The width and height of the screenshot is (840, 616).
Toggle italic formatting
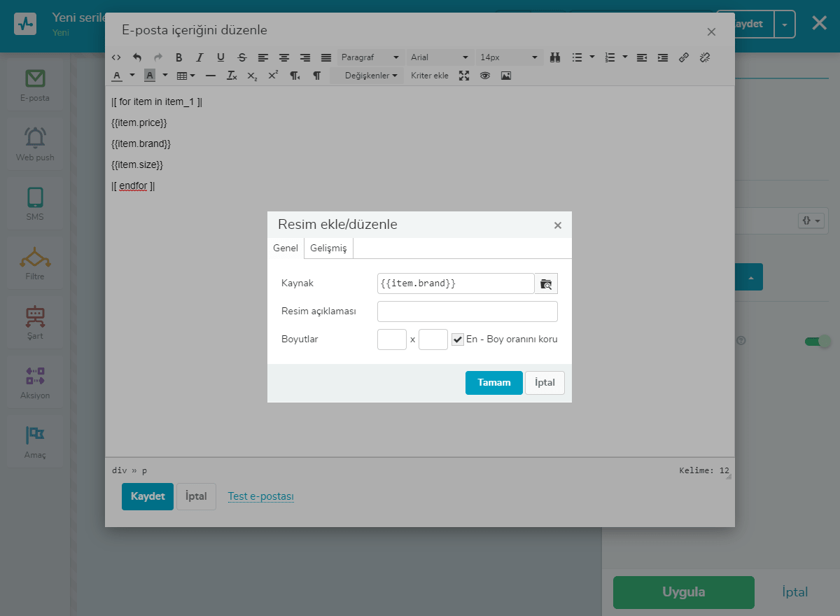coord(199,57)
